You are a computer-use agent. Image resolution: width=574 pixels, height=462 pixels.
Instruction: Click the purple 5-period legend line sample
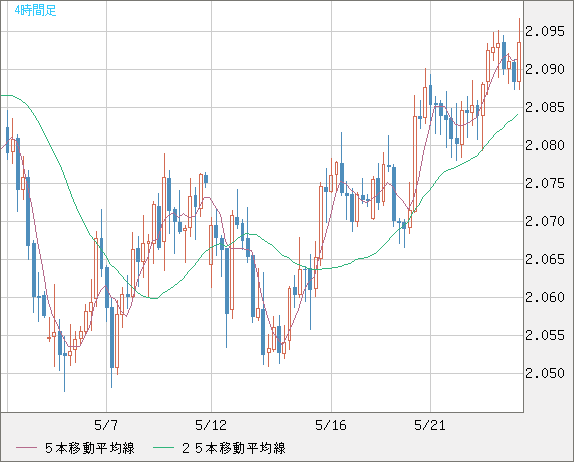tap(26, 448)
